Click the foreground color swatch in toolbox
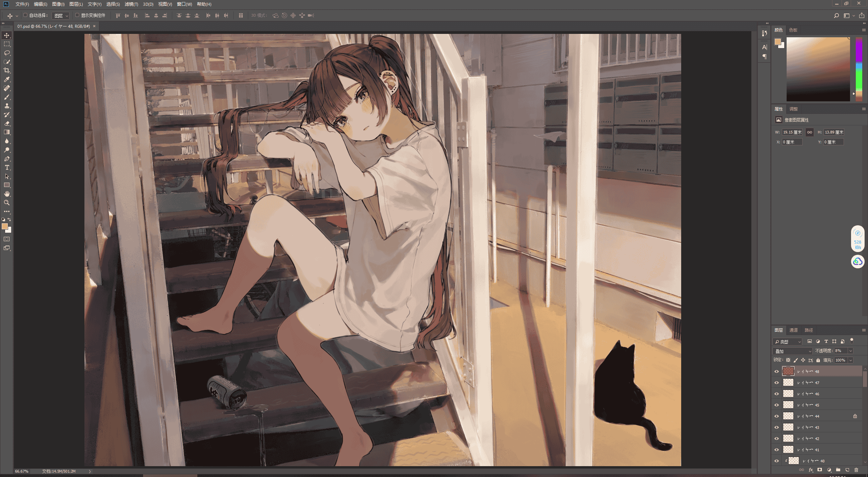868x477 pixels. [5, 226]
